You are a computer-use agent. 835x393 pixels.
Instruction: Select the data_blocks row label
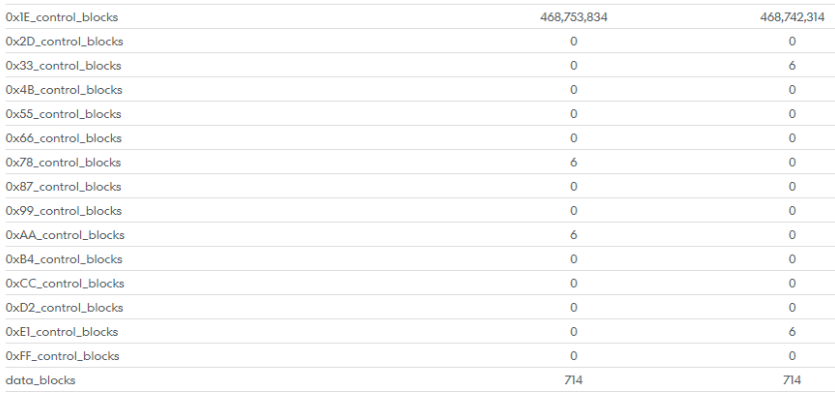(40, 380)
